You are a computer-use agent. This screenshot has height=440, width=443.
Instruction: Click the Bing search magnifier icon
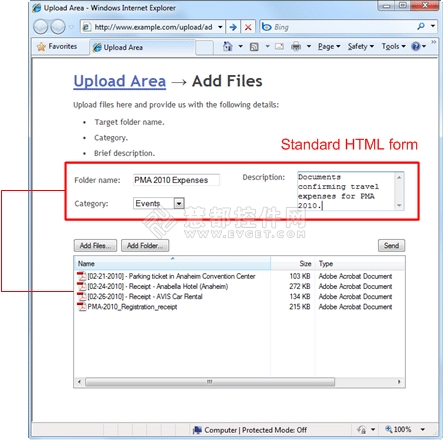point(421,26)
